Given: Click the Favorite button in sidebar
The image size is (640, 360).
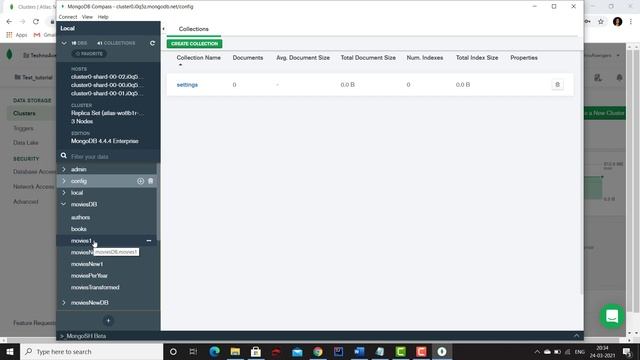Looking at the screenshot, I should click(89, 53).
